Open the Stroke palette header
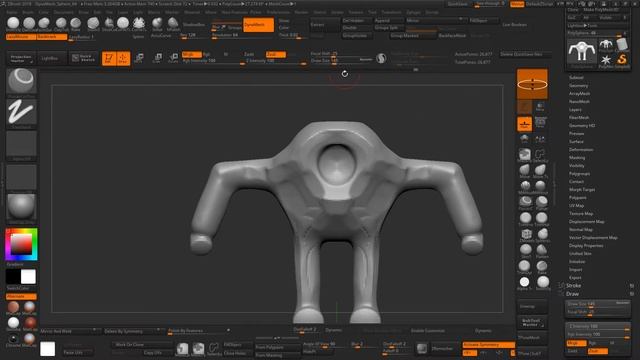The width and height of the screenshot is (640, 360). click(573, 286)
